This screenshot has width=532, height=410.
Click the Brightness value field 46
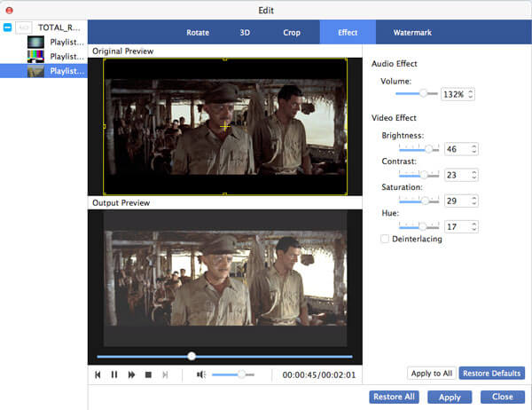[x=461, y=149]
